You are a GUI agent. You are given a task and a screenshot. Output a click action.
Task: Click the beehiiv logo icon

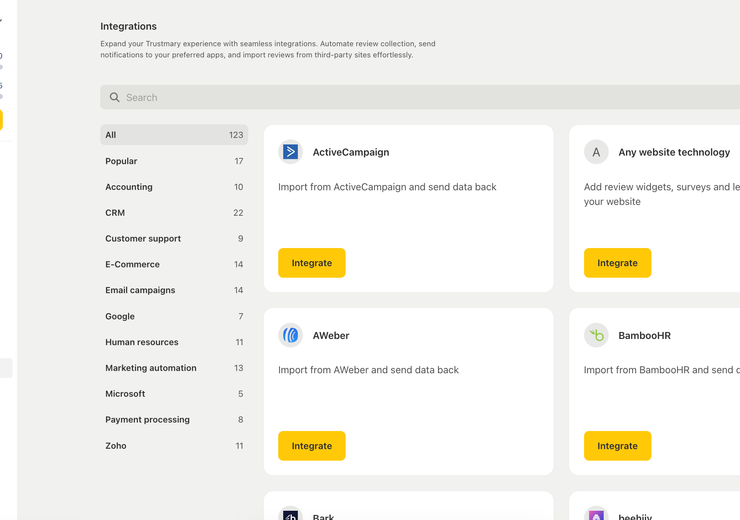coord(596,514)
